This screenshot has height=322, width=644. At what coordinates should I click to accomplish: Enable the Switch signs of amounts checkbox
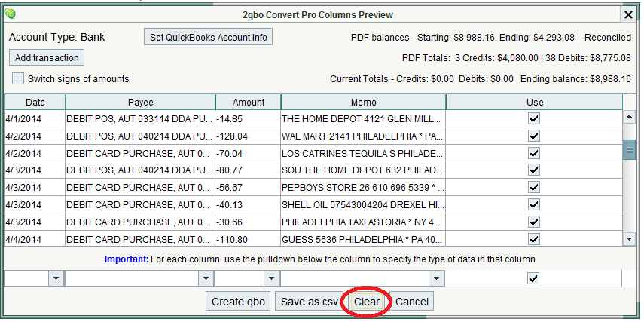coord(19,78)
